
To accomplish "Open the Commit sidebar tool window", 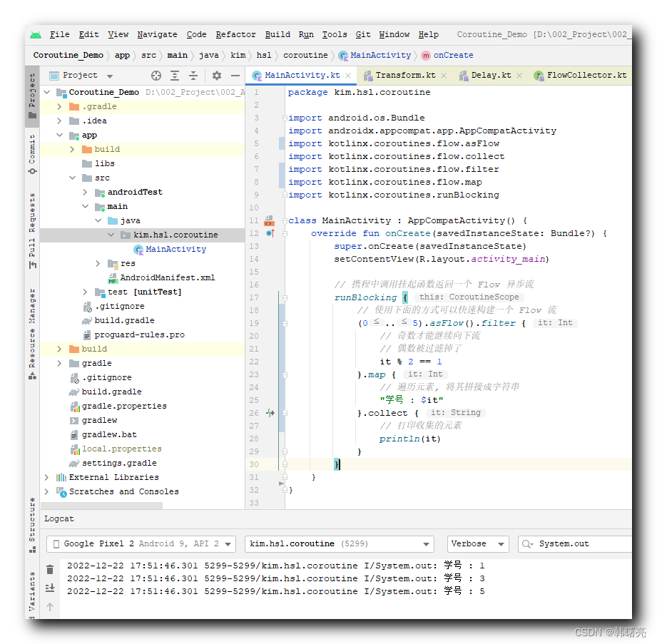I will 32,154.
